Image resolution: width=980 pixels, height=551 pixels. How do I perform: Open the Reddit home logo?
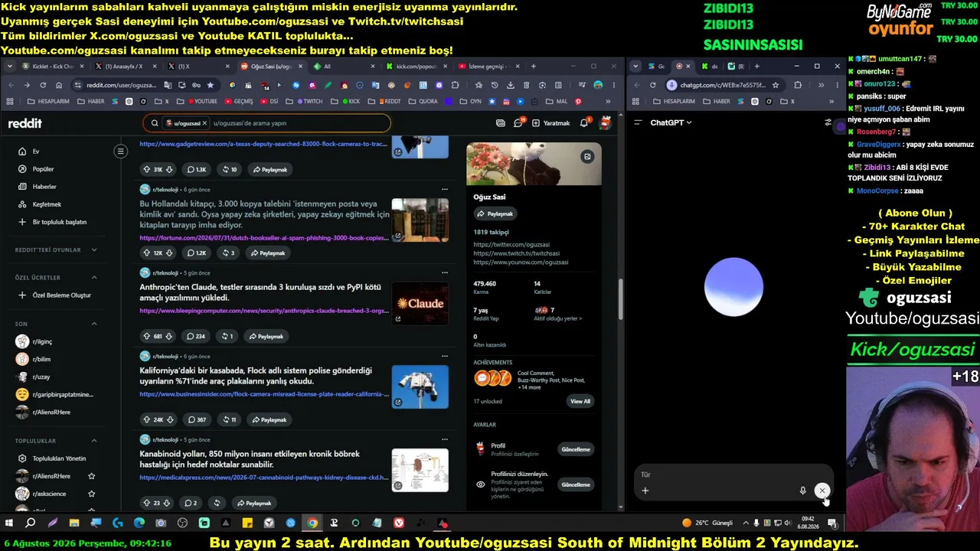pos(25,123)
